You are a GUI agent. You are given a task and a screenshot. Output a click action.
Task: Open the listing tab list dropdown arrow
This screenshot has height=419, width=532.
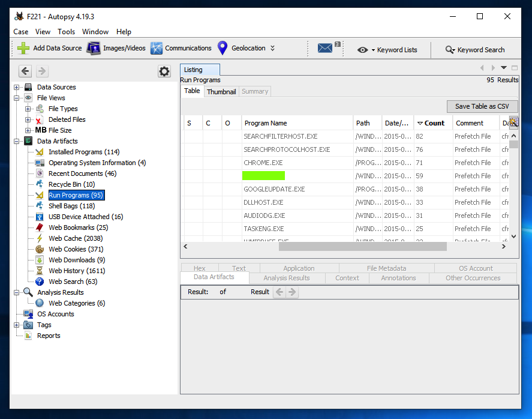504,68
